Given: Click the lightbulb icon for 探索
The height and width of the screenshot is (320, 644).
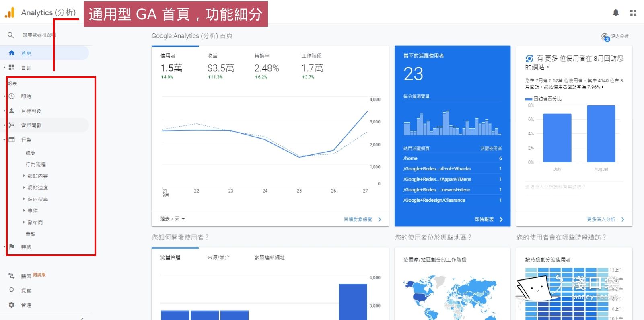Looking at the screenshot, I should (12, 290).
